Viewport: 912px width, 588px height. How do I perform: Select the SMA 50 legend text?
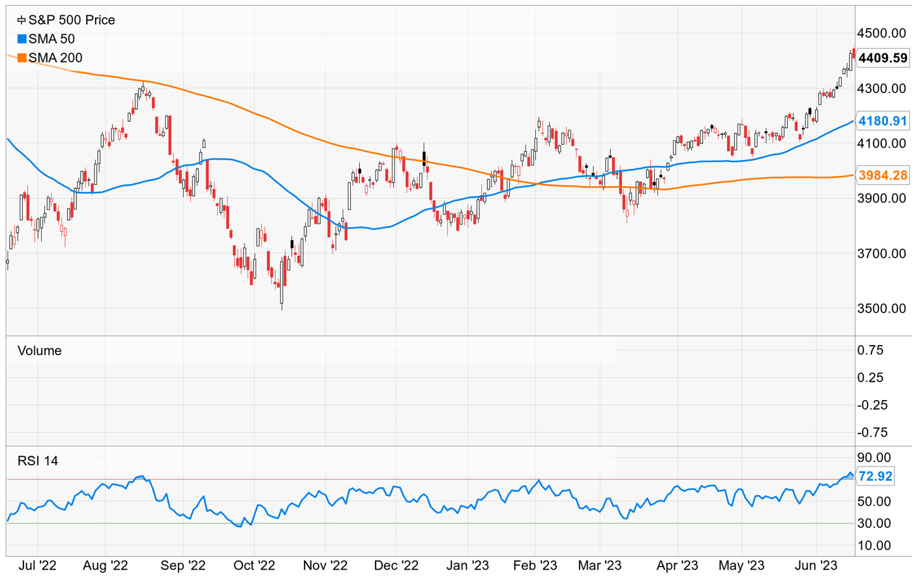pos(51,39)
